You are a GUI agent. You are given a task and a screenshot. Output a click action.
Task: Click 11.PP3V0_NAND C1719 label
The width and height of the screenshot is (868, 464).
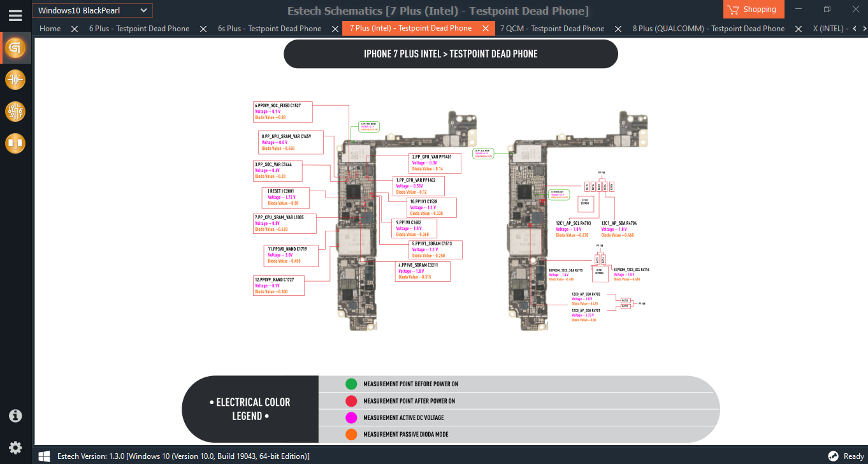pyautogui.click(x=287, y=249)
